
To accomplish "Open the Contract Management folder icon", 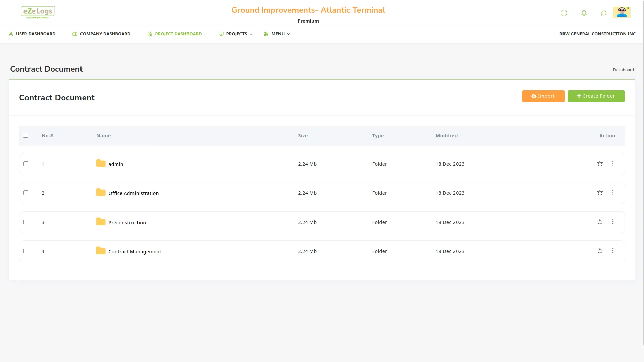I will [x=101, y=251].
